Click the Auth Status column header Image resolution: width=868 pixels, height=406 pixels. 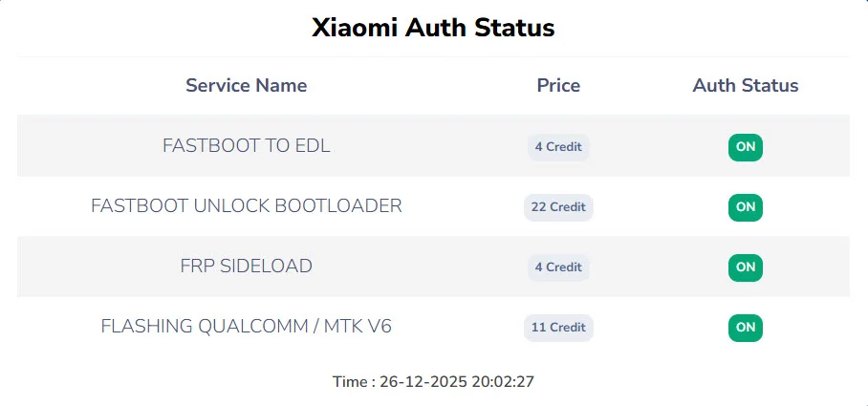click(746, 85)
